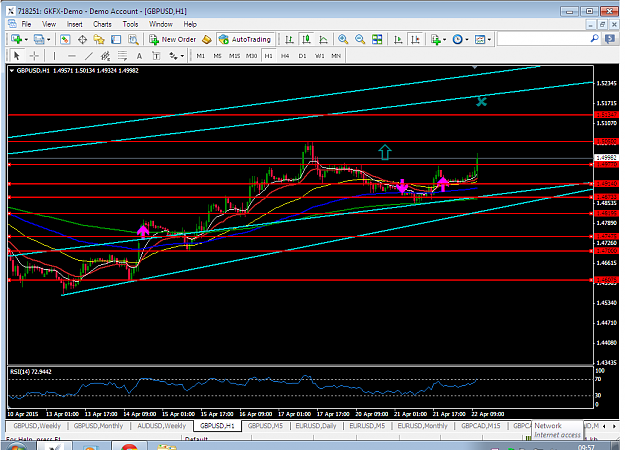Viewport: 625px width, 450px height.
Task: Click the teal up-arrow object on chart
Action: pyautogui.click(x=385, y=152)
